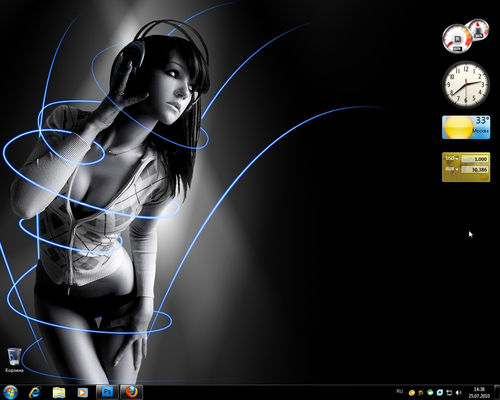This screenshot has width=500, height=400.
Task: Open the Recycle Bin (Корзина) desktop icon
Action: point(14,360)
